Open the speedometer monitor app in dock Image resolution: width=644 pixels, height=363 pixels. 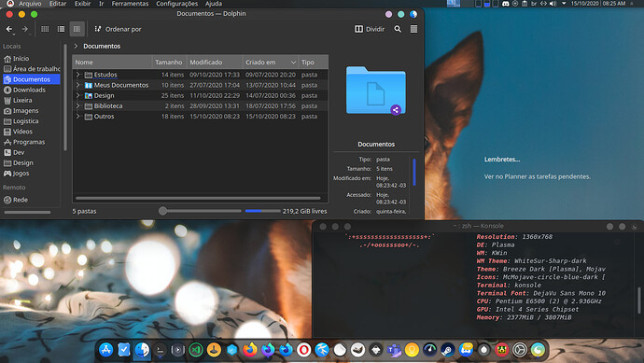click(429, 350)
